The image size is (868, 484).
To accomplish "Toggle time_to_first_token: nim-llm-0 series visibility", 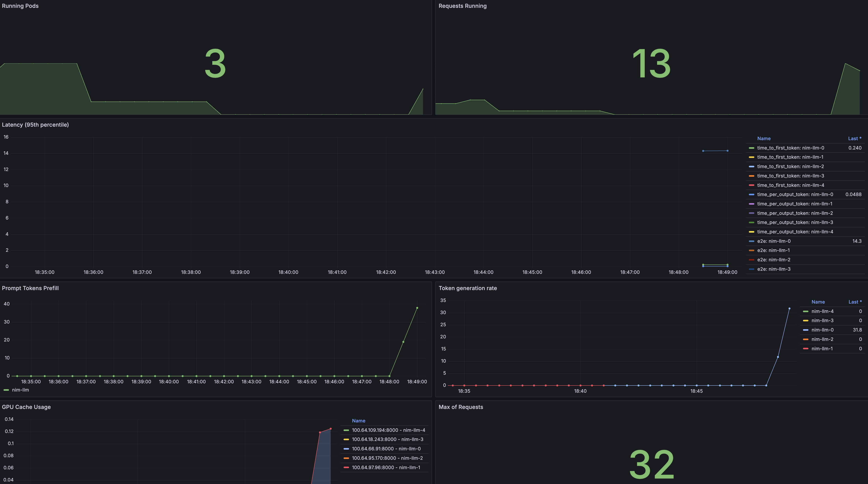I will pos(790,148).
